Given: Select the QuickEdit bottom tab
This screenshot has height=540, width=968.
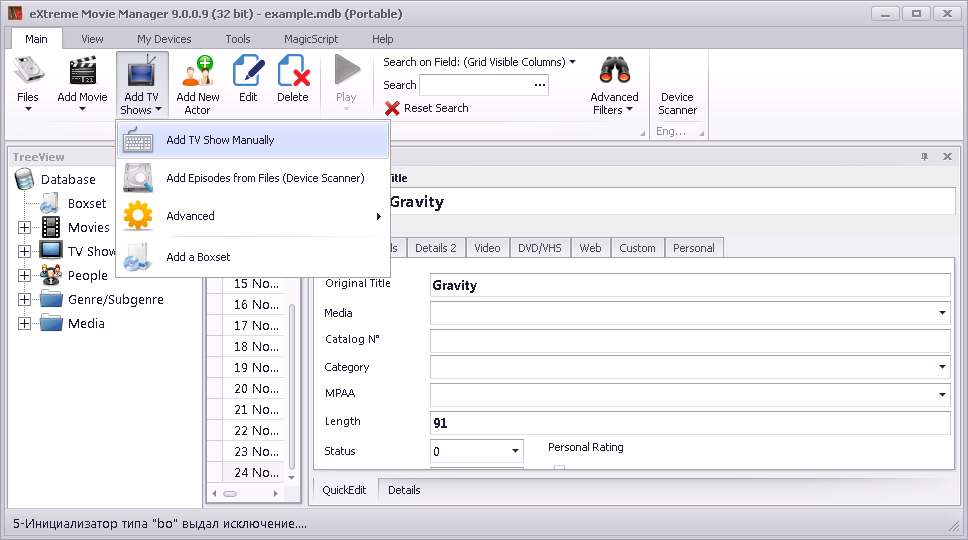Looking at the screenshot, I should point(344,490).
